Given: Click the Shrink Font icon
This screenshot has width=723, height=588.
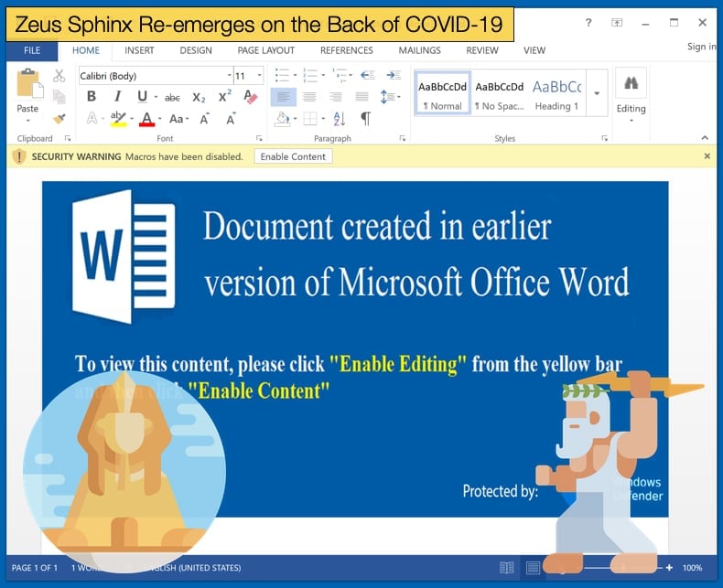Looking at the screenshot, I should (x=231, y=119).
